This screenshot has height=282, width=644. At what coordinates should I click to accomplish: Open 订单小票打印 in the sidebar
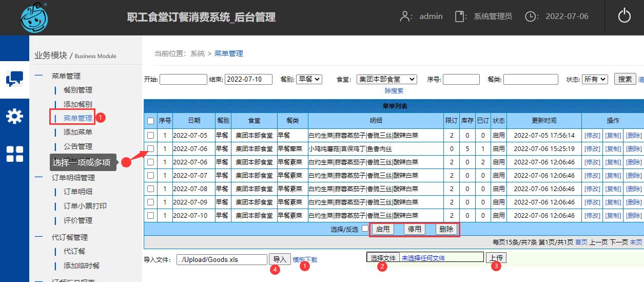coord(85,206)
